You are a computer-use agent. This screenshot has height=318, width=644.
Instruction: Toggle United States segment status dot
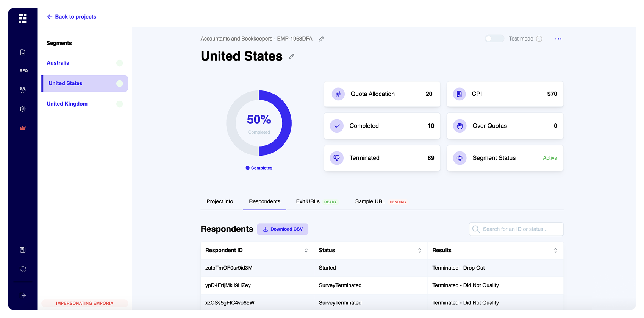coord(120,83)
